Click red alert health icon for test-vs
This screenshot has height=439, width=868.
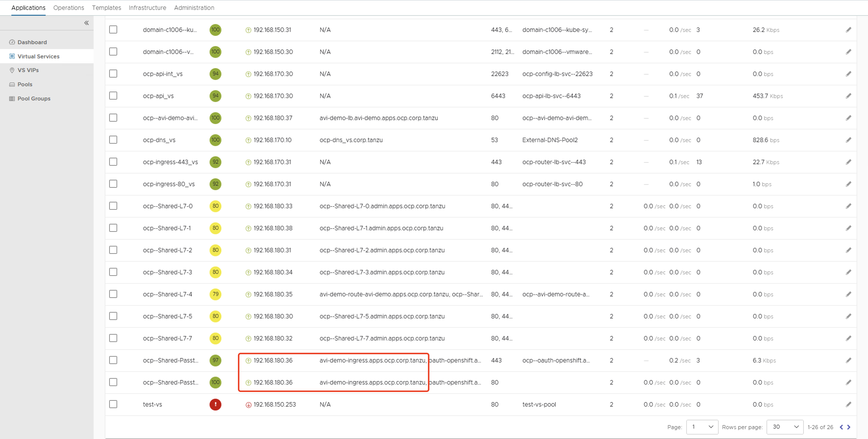tap(215, 404)
